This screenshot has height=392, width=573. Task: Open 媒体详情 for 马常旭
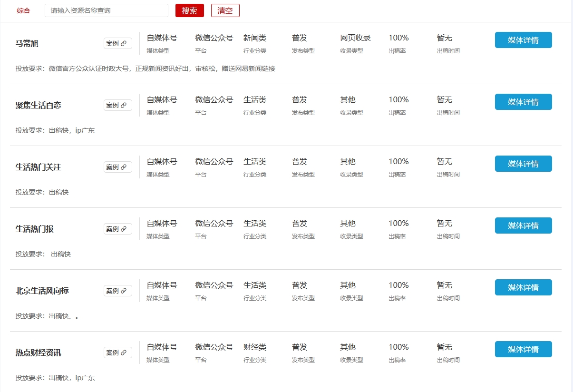click(523, 40)
